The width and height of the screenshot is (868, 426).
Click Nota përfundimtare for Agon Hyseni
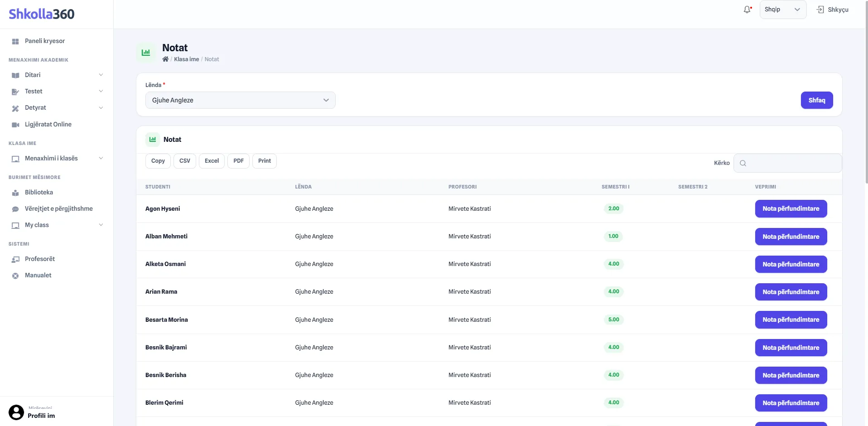pyautogui.click(x=791, y=209)
